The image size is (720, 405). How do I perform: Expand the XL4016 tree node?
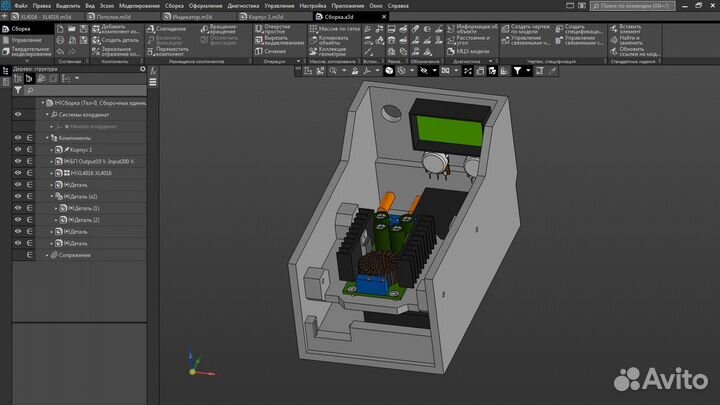pos(51,173)
